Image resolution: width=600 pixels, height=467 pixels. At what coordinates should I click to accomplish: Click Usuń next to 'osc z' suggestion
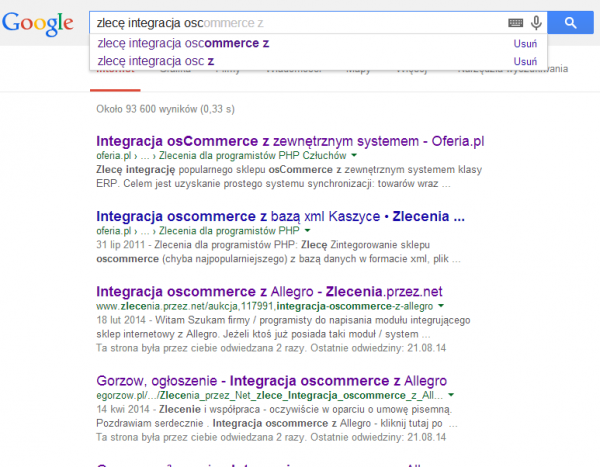point(525,61)
